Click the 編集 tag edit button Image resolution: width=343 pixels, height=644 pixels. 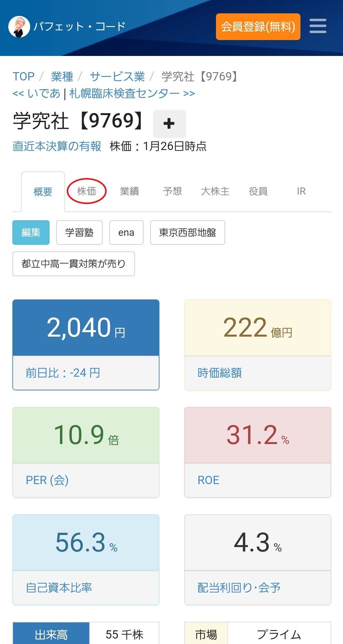(x=31, y=232)
